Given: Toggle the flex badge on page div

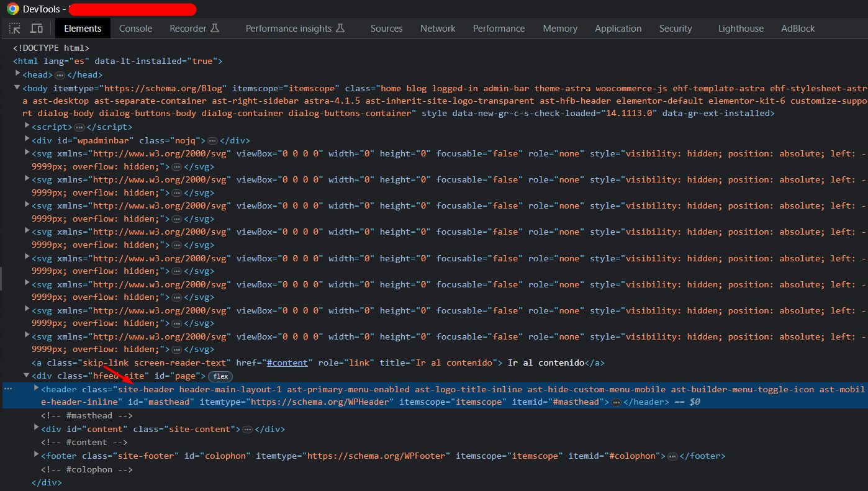Looking at the screenshot, I should click(220, 376).
